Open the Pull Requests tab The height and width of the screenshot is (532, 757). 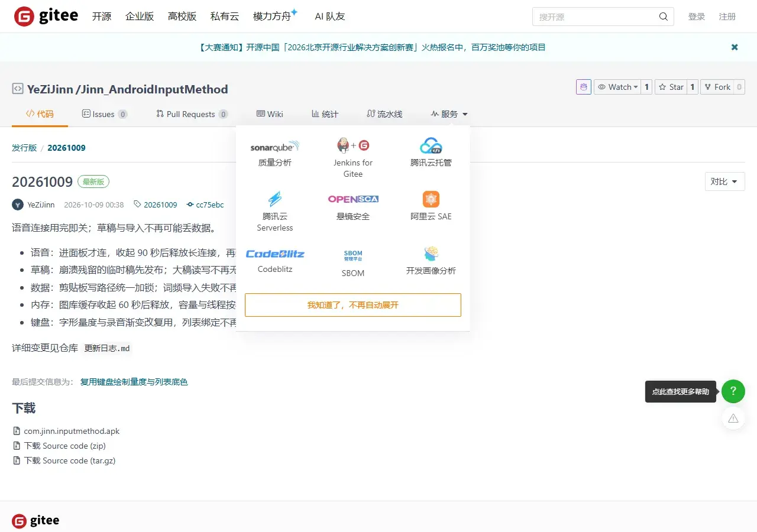tap(192, 114)
